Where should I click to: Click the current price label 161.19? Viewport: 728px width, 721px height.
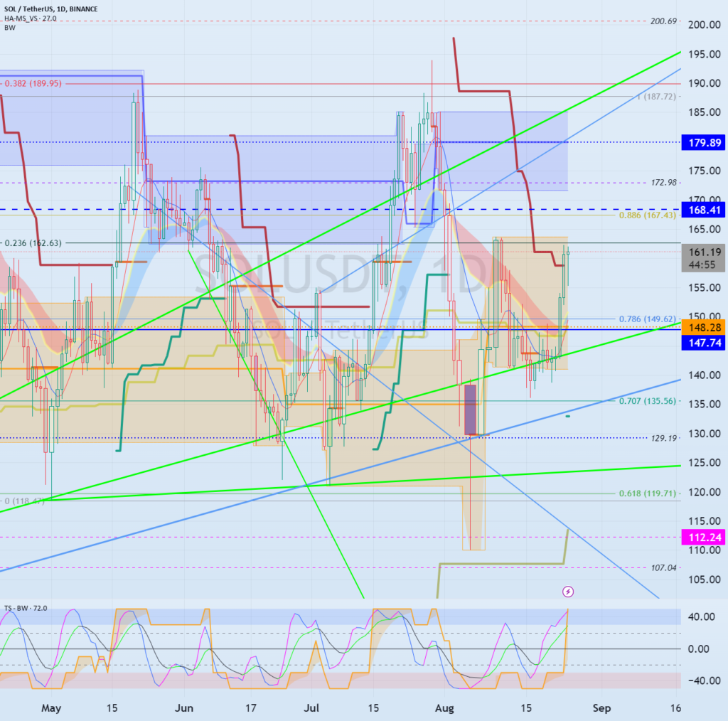coord(702,252)
